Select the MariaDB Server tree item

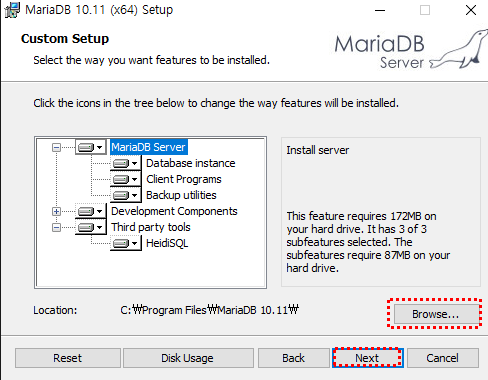coord(148,147)
